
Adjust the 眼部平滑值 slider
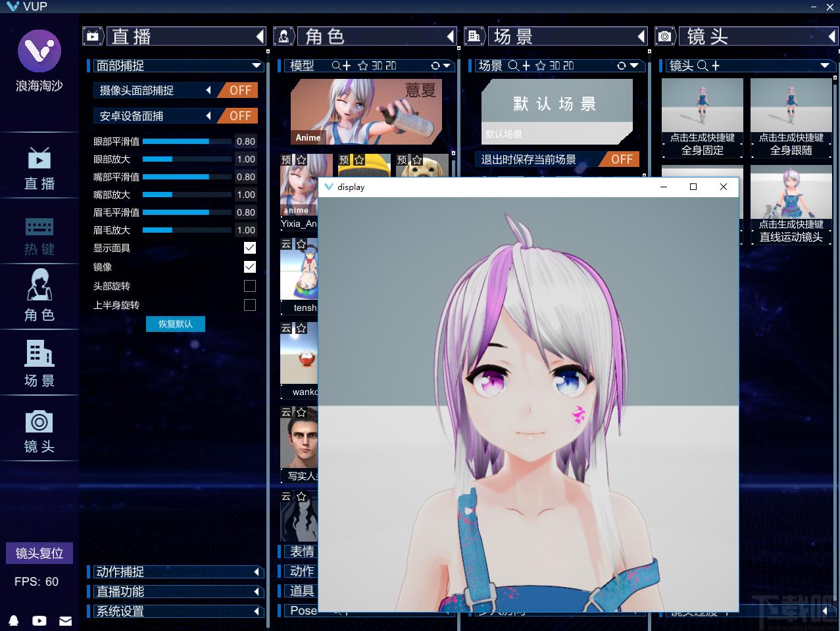187,141
